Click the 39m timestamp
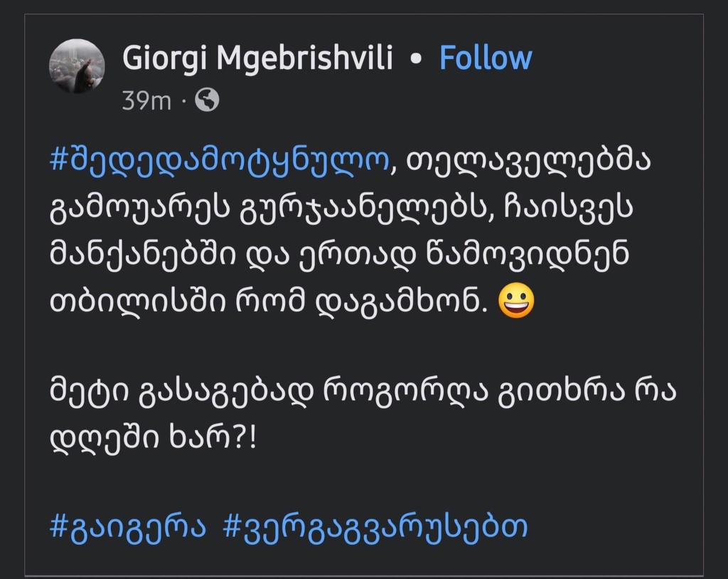This screenshot has height=579, width=728. point(145,100)
